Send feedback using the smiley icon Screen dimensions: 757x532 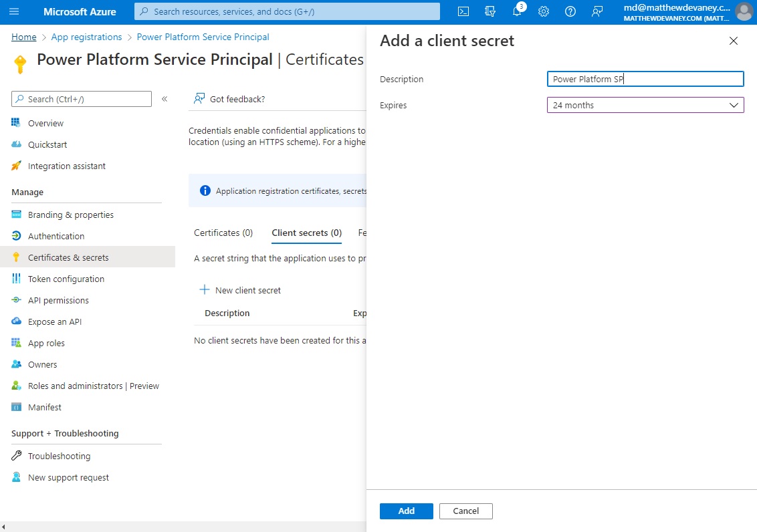pos(597,11)
